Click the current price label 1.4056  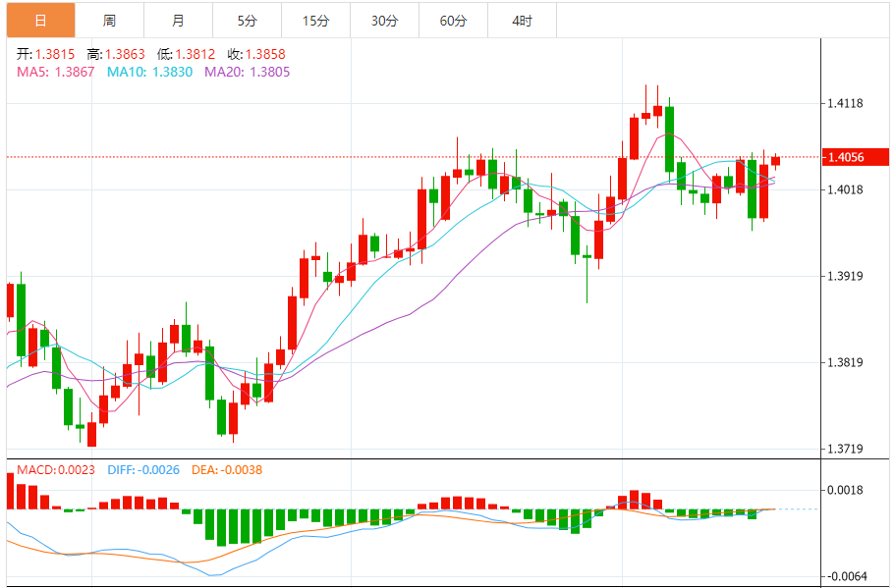(855, 157)
